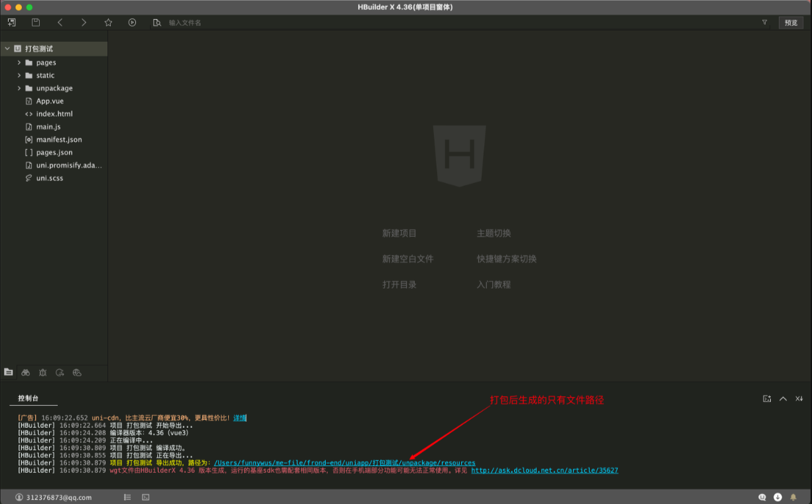
Task: Open uni.scss in the project tree
Action: pyautogui.click(x=50, y=178)
